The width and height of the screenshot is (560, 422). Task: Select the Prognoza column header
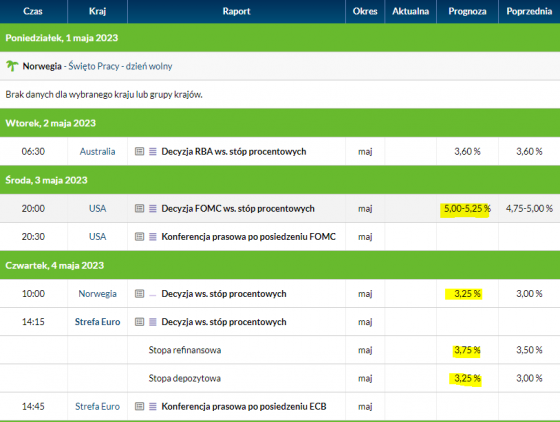coord(467,11)
